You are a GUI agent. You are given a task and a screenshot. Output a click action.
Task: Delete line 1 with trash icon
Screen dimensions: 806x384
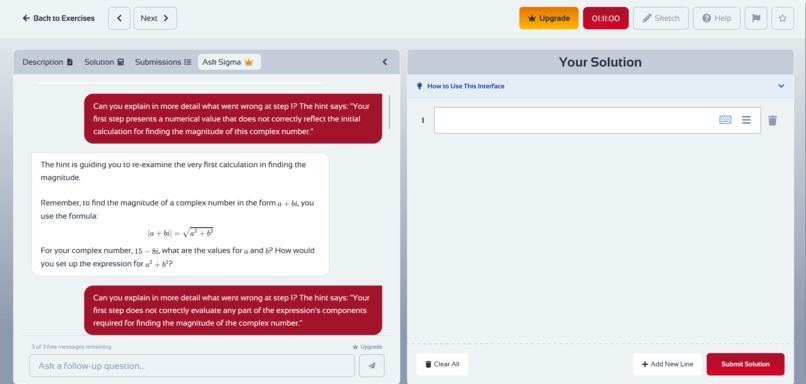772,120
